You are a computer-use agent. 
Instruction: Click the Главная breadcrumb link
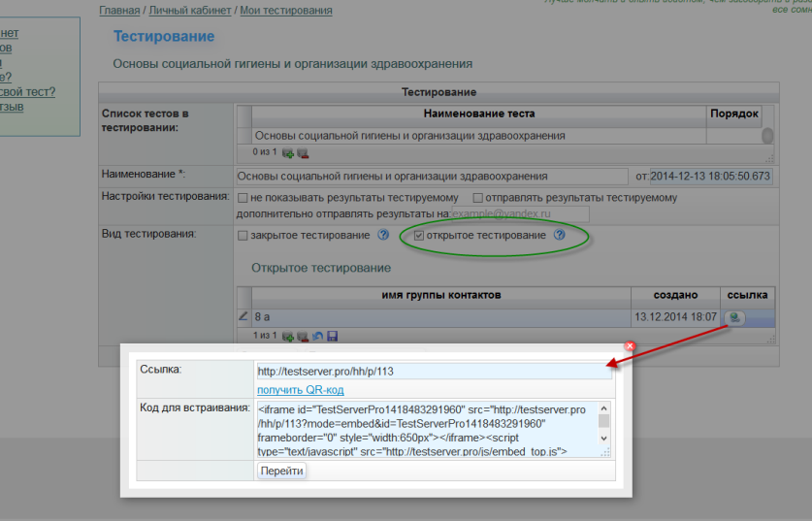[x=119, y=11]
